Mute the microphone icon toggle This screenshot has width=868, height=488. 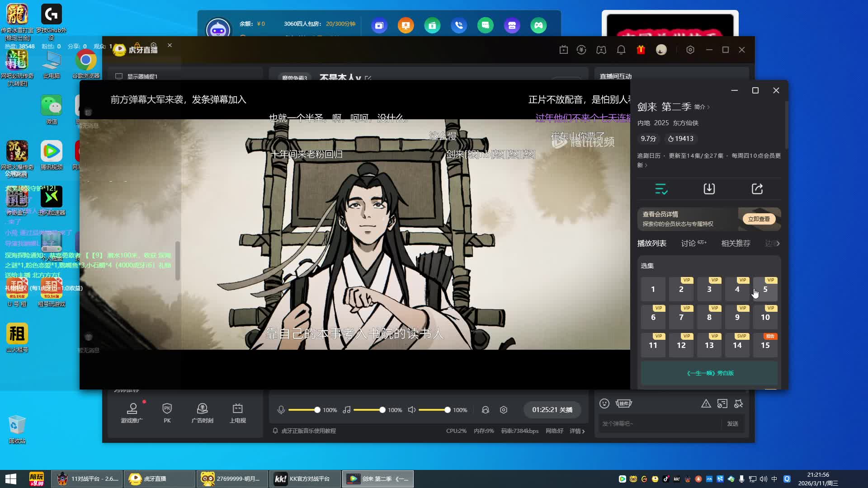281,410
